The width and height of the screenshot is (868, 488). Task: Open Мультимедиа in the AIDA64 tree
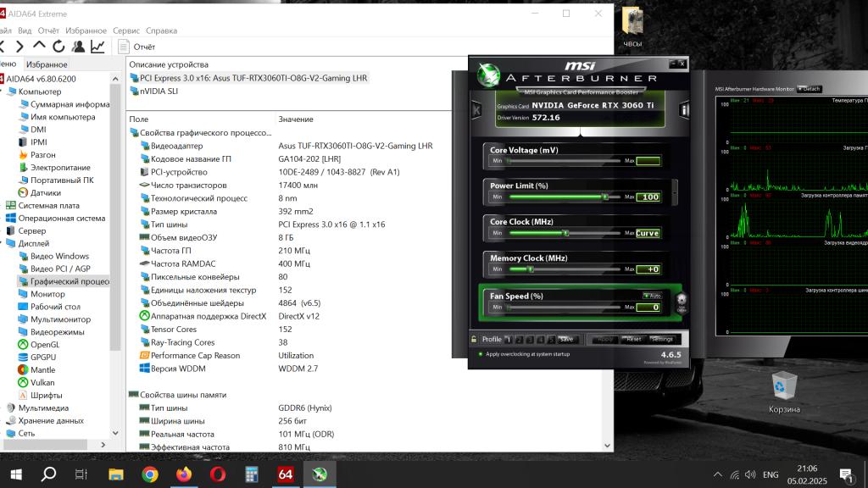[37, 408]
